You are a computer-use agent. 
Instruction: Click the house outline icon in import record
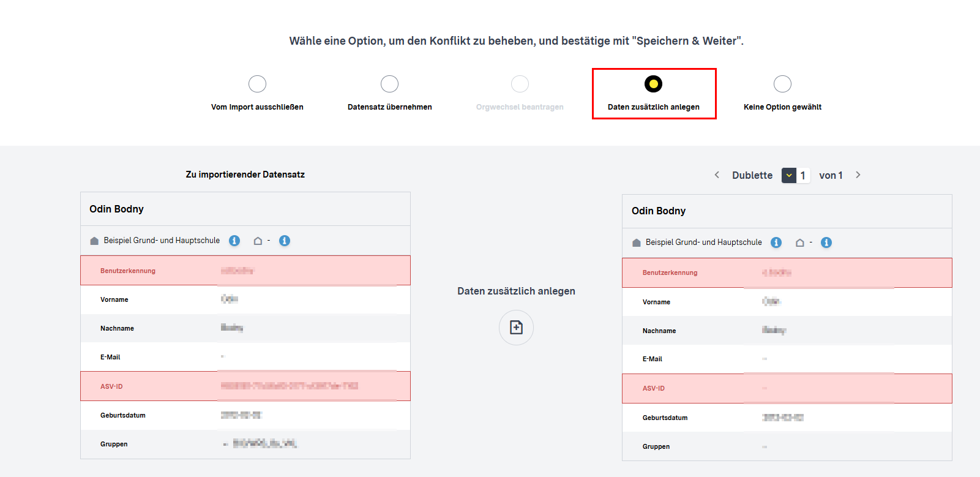pyautogui.click(x=258, y=241)
